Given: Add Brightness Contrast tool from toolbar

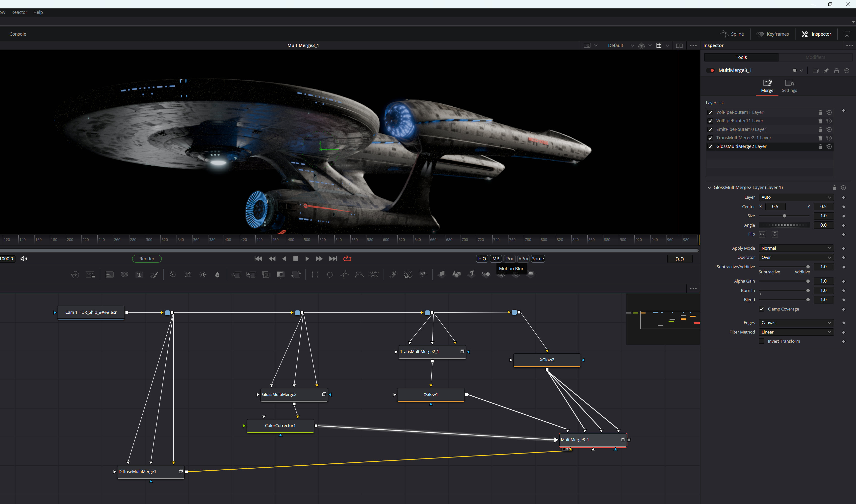Looking at the screenshot, I should pos(203,275).
